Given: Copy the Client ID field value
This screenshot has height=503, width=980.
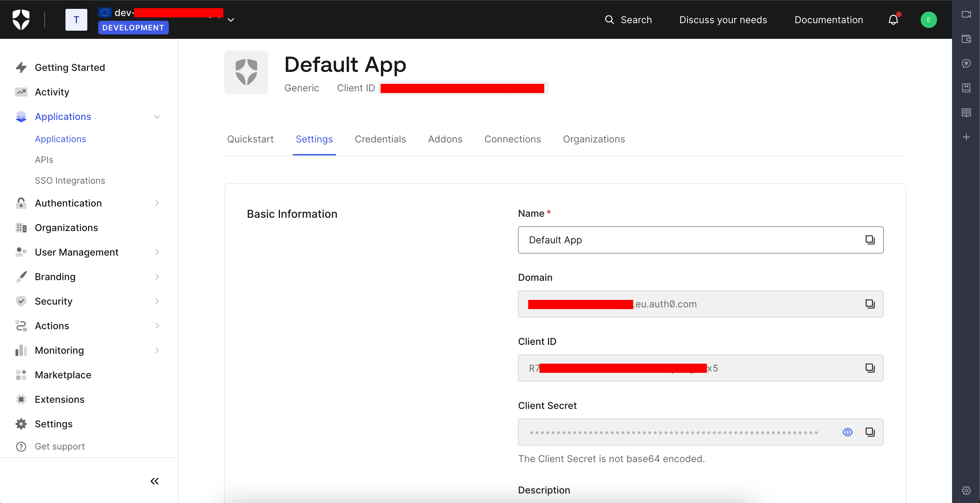Looking at the screenshot, I should tap(870, 368).
